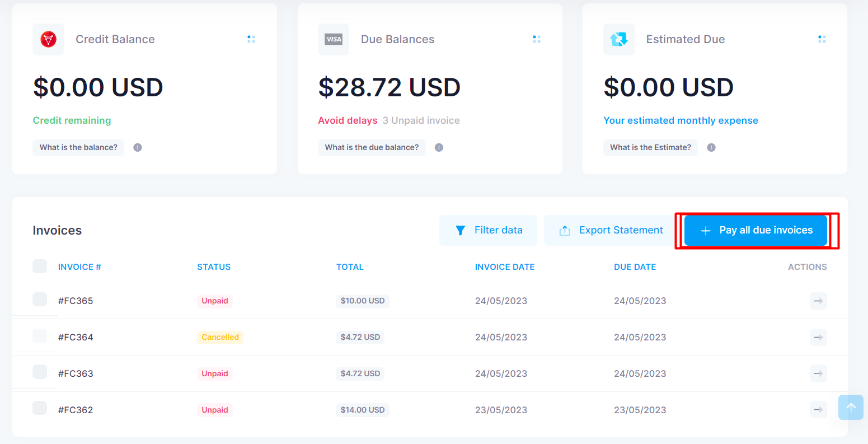Click the Filter data button

click(x=488, y=230)
